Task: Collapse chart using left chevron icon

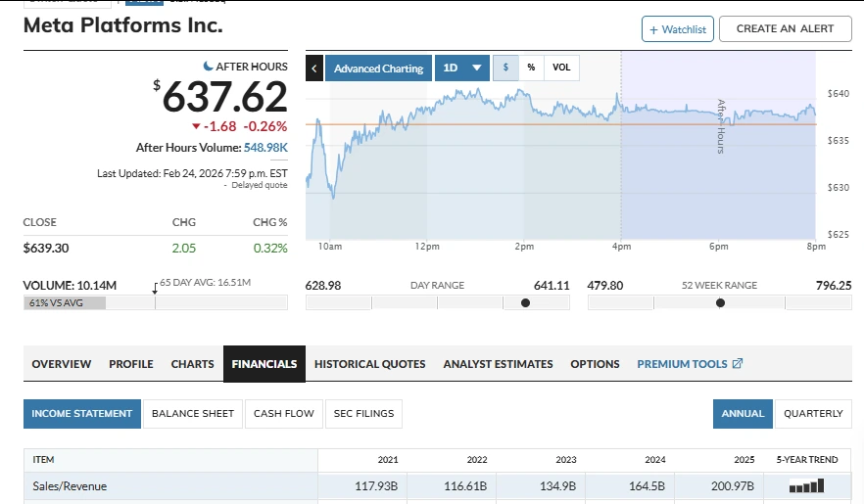Action: (x=314, y=68)
